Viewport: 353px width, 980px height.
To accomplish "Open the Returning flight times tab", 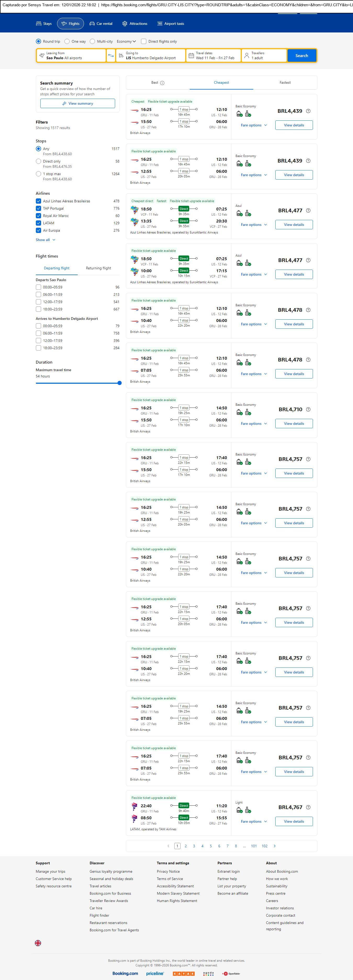I will pos(98,268).
